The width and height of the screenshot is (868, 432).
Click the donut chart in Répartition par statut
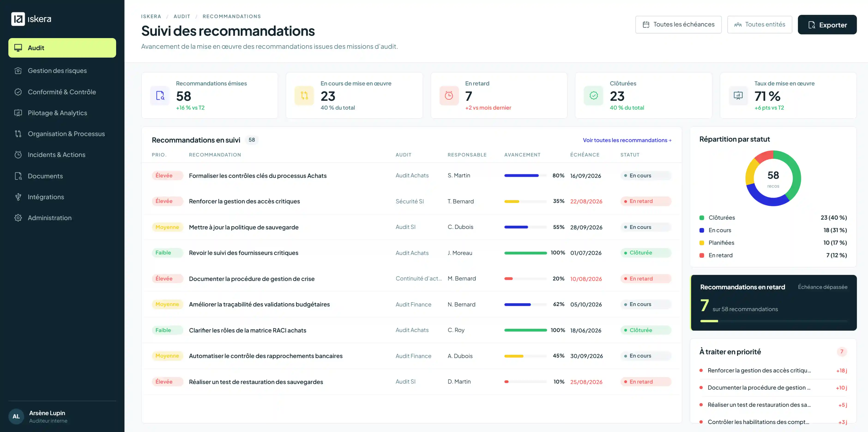click(x=773, y=178)
